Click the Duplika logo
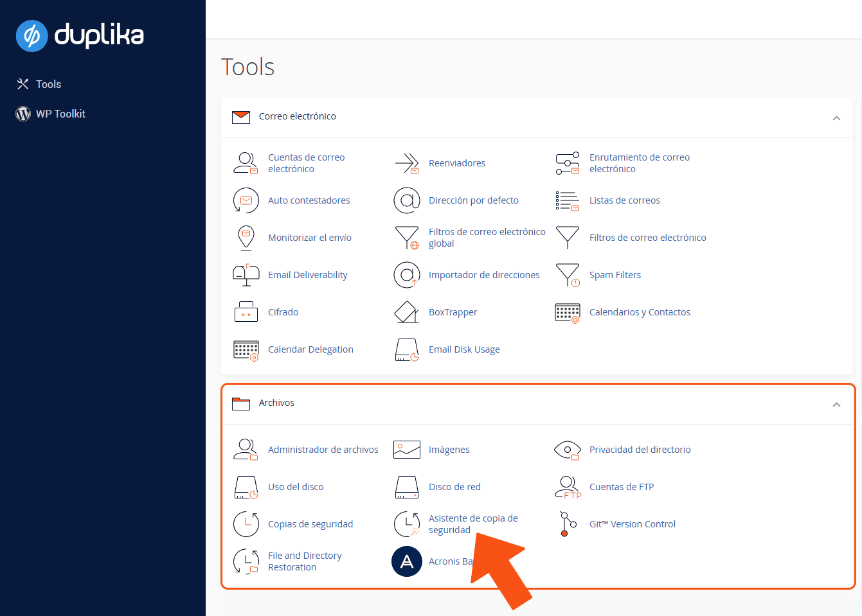This screenshot has height=616, width=862. click(x=80, y=35)
